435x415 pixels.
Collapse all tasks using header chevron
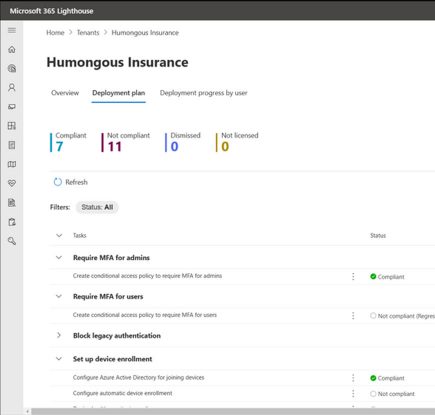click(x=59, y=235)
